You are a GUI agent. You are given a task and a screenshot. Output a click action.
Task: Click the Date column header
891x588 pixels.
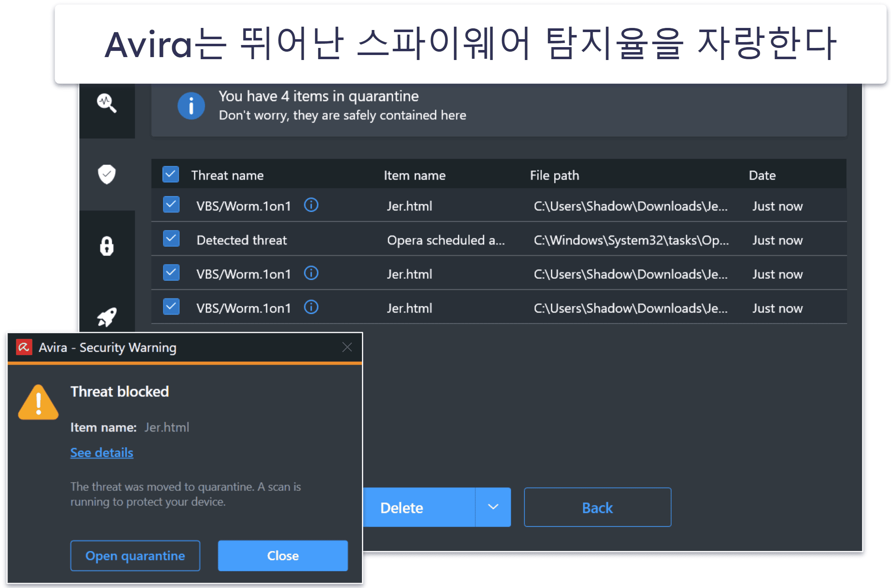pyautogui.click(x=762, y=175)
